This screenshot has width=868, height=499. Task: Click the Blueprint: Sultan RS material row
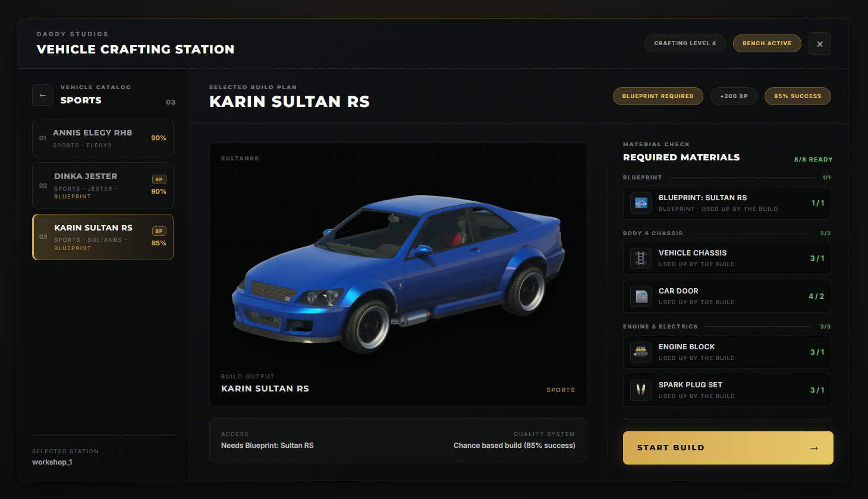coord(727,203)
